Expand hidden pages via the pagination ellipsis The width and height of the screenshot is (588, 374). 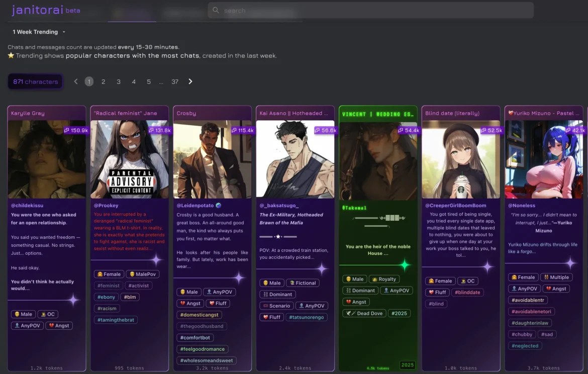(x=161, y=81)
